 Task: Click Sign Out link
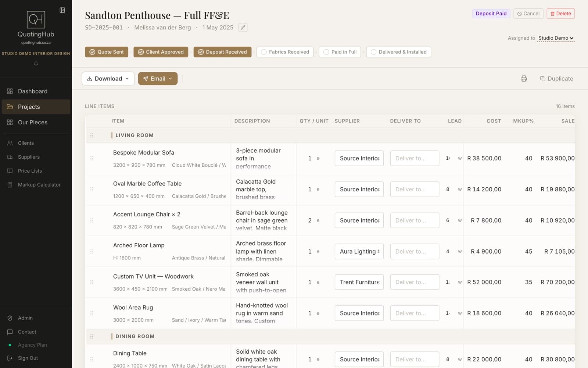click(28, 358)
